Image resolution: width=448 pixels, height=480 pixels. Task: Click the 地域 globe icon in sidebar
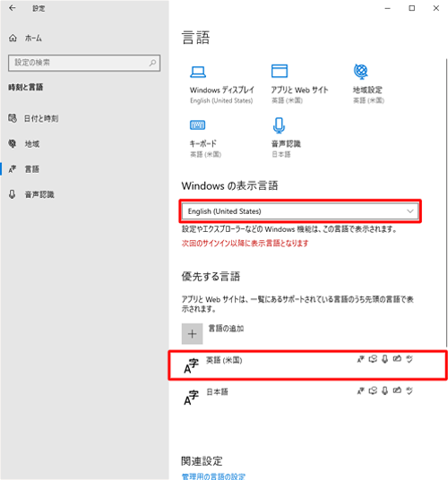pos(13,143)
